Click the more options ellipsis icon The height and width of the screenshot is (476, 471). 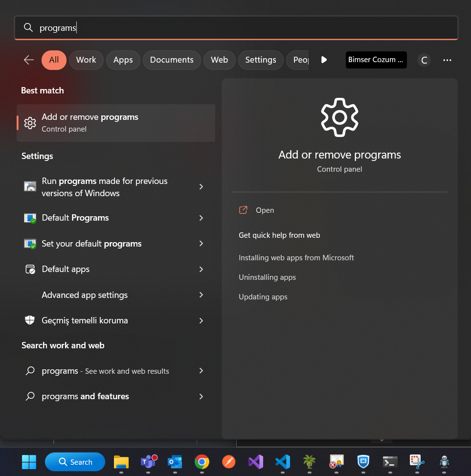coord(447,60)
